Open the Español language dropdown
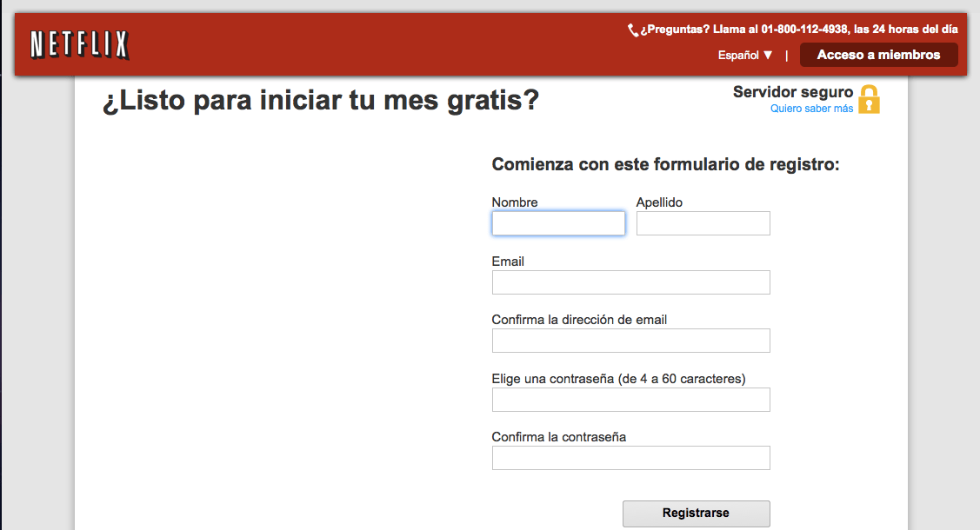This screenshot has height=530, width=980. point(745,55)
